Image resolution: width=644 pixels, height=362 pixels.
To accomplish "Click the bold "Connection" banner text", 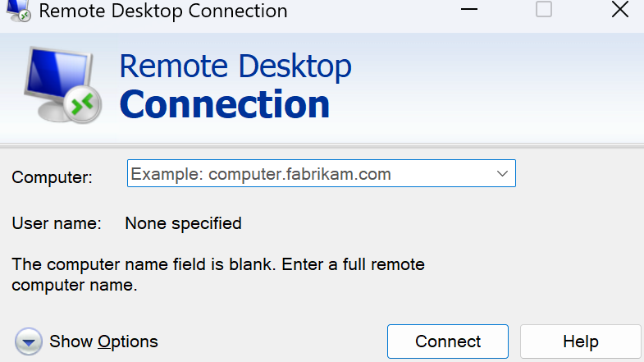I will pyautogui.click(x=225, y=104).
